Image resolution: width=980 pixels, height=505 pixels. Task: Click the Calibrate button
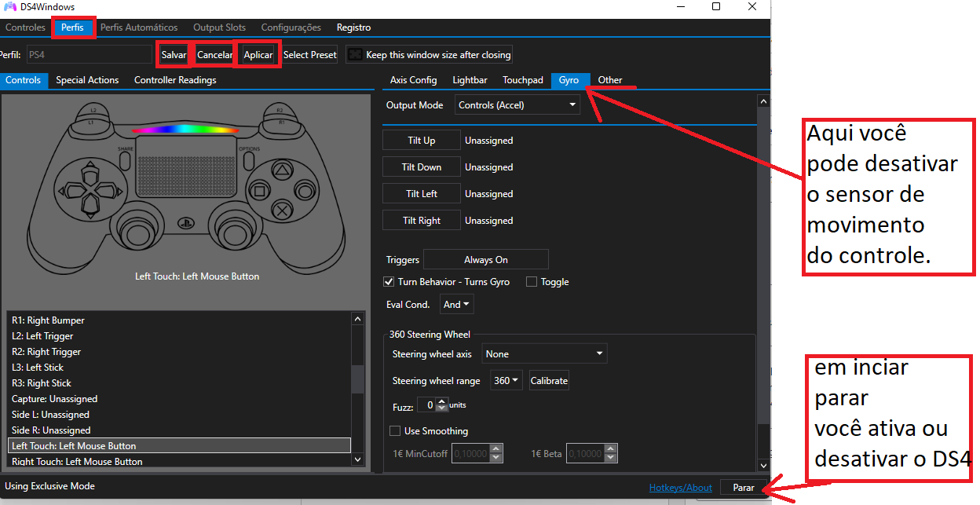(549, 380)
